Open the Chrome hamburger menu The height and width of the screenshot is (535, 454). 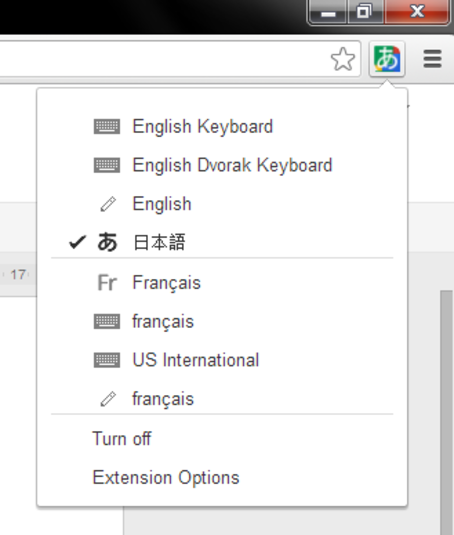[433, 59]
